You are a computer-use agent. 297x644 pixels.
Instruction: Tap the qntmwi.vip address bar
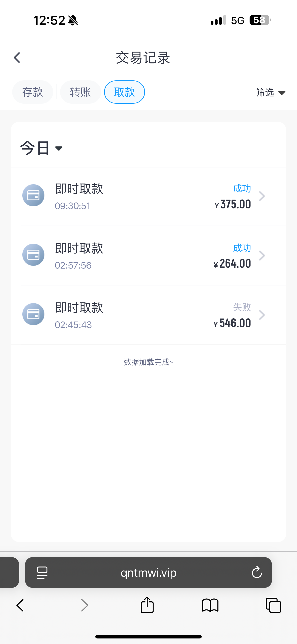pos(148,573)
